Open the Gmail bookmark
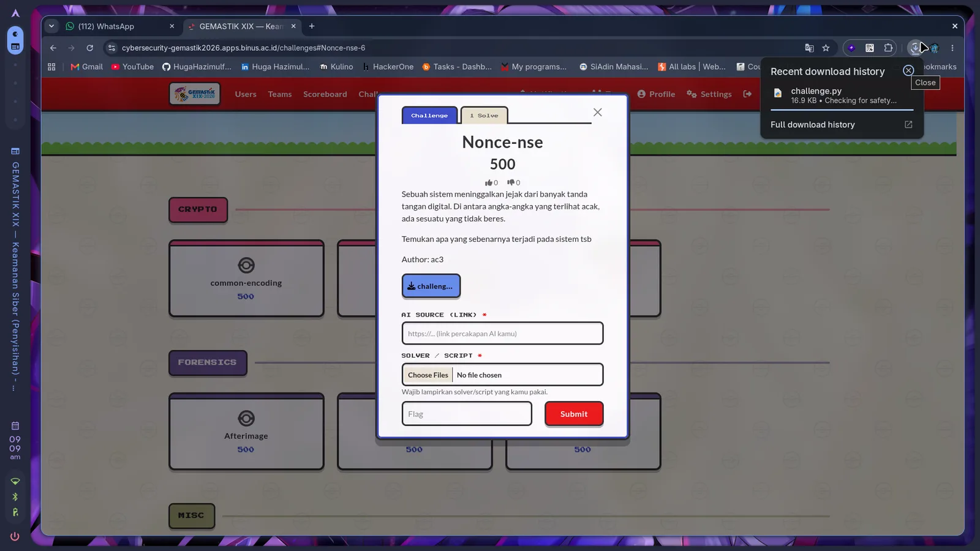980x551 pixels. 86,67
